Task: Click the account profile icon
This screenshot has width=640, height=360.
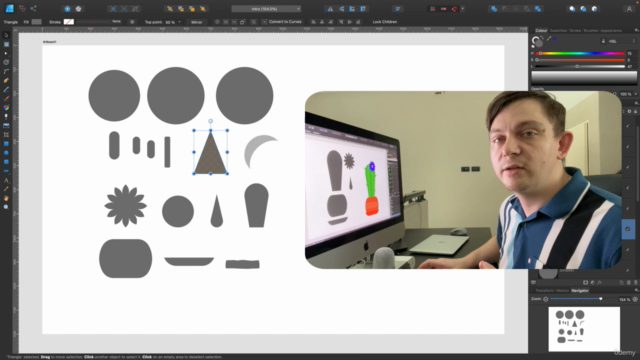Action: (x=629, y=9)
